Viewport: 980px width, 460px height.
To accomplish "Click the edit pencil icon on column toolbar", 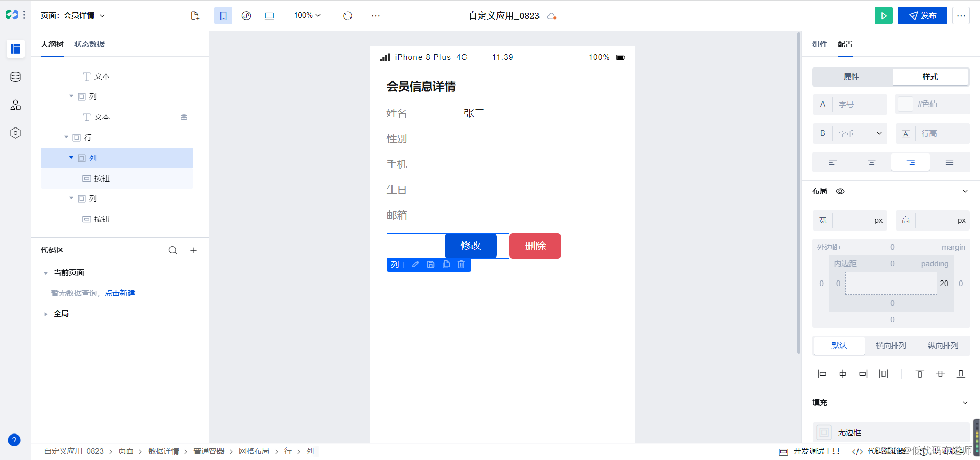I will click(415, 264).
